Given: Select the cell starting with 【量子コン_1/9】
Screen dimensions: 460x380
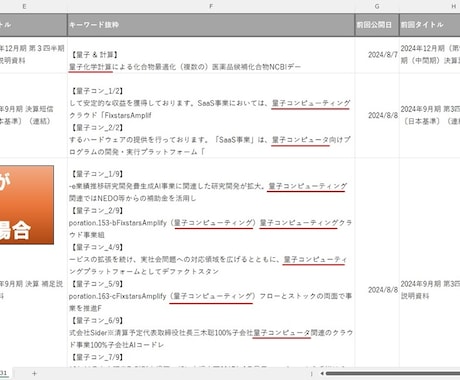Looking at the screenshot, I should [211, 263].
